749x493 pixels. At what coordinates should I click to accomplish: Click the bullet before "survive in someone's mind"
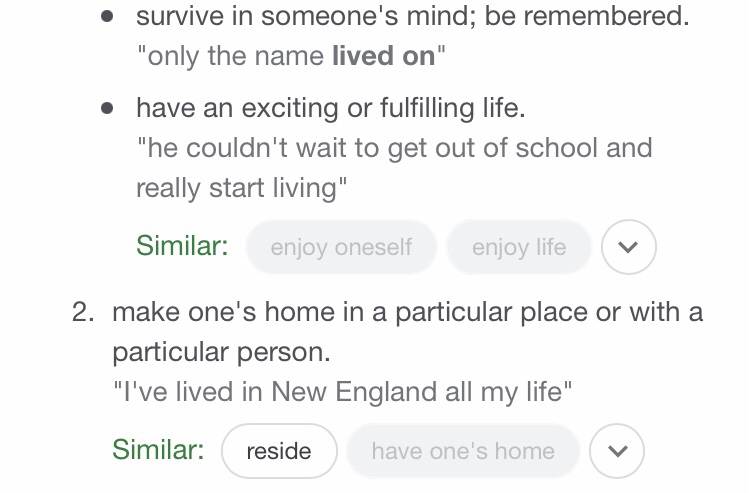pos(107,16)
